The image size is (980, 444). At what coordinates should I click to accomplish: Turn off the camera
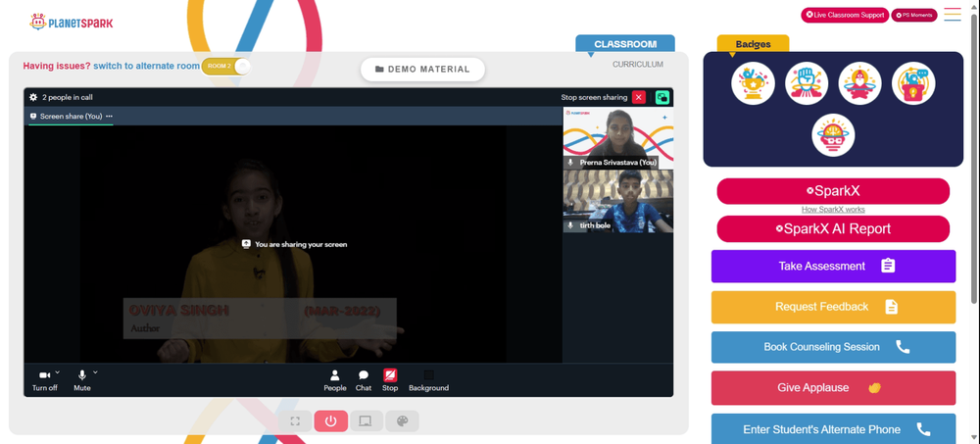tap(44, 380)
